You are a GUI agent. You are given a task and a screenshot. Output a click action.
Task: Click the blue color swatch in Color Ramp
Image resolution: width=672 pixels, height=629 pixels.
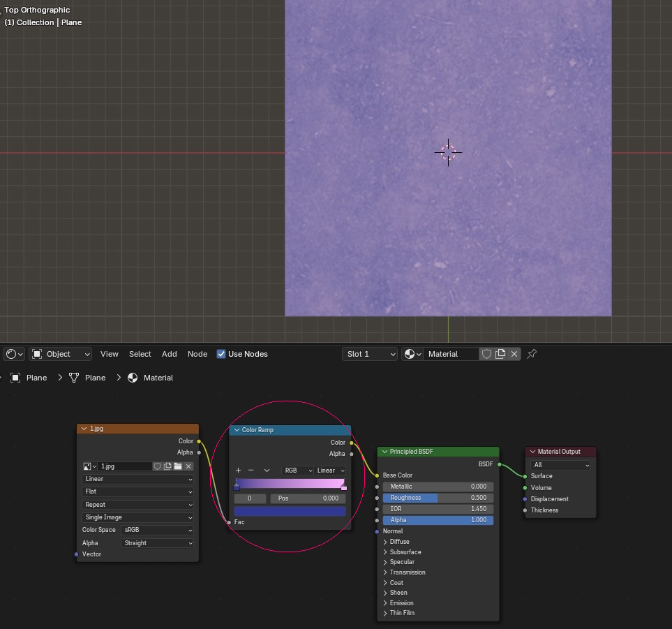coord(290,511)
